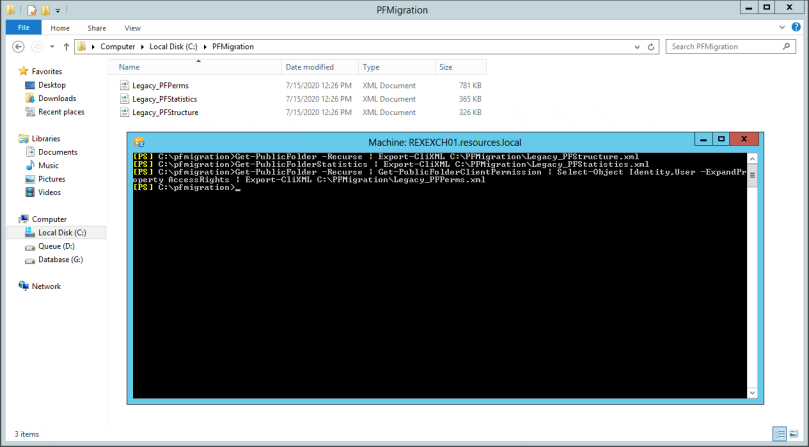The image size is (809, 447).
Task: Click the refresh icon in address bar
Action: click(x=652, y=47)
